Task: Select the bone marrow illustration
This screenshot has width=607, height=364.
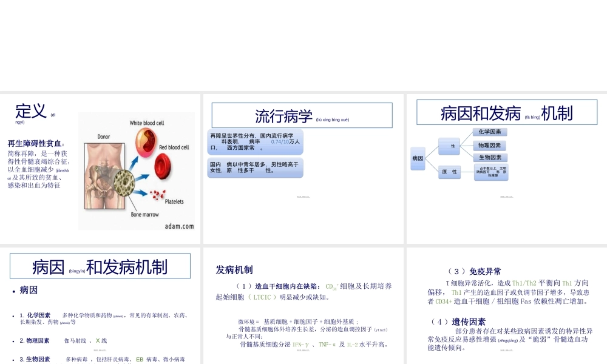Action: click(124, 184)
